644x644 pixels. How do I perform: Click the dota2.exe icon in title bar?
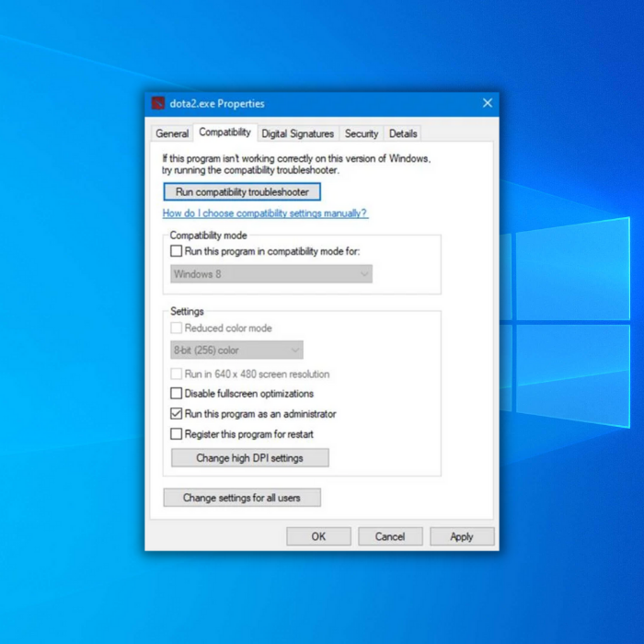point(158,103)
